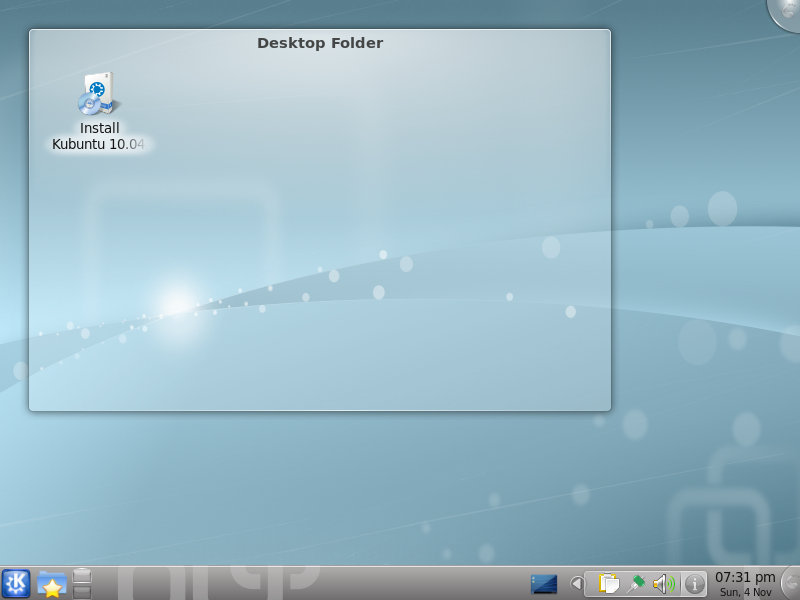Image resolution: width=800 pixels, height=600 pixels.
Task: Open the starred Quick Access folder icon
Action: point(51,584)
